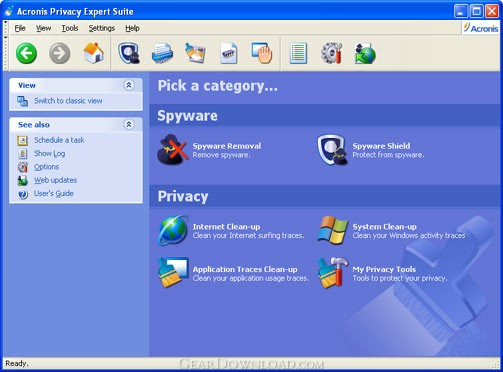Click the 'Ready.' status bar text

pyautogui.click(x=17, y=363)
